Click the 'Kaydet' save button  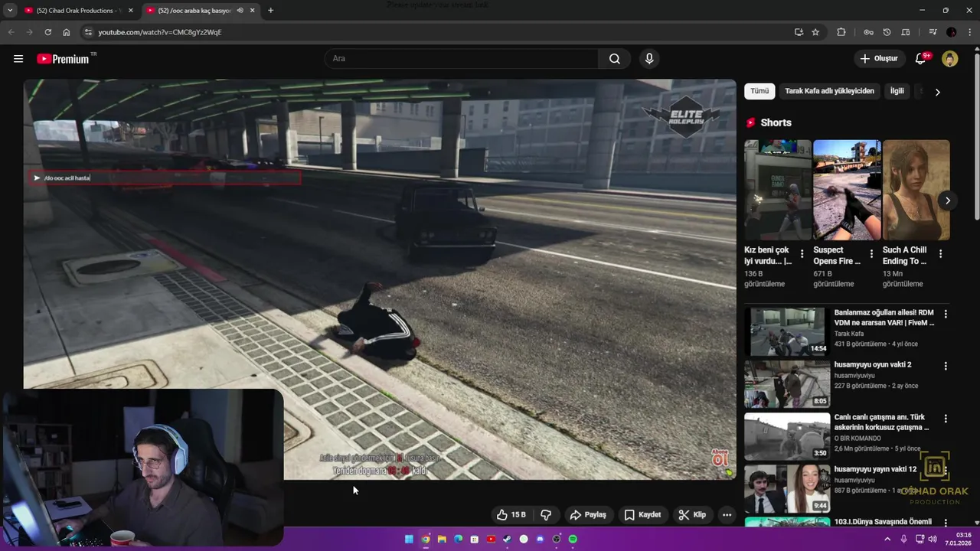[x=642, y=515]
